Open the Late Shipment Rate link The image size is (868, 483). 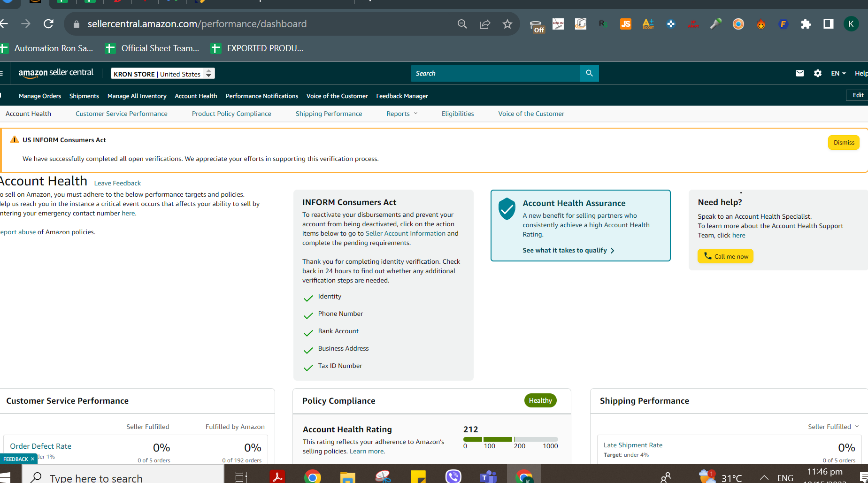[x=633, y=445]
